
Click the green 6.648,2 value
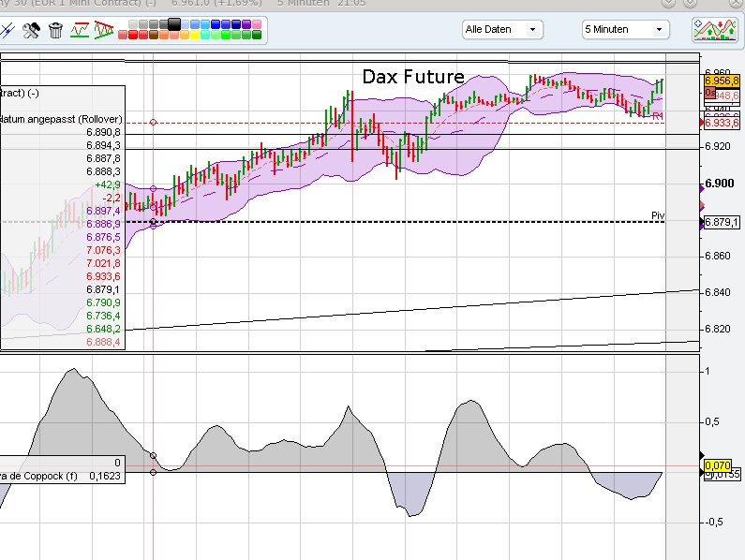(x=103, y=329)
